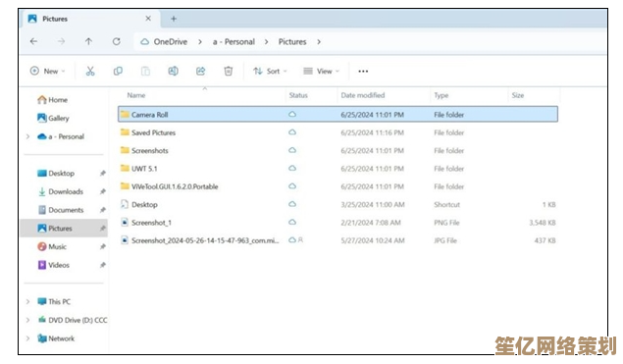623x364 pixels.
Task: Select Videos in the navigation pane
Action: click(x=53, y=265)
